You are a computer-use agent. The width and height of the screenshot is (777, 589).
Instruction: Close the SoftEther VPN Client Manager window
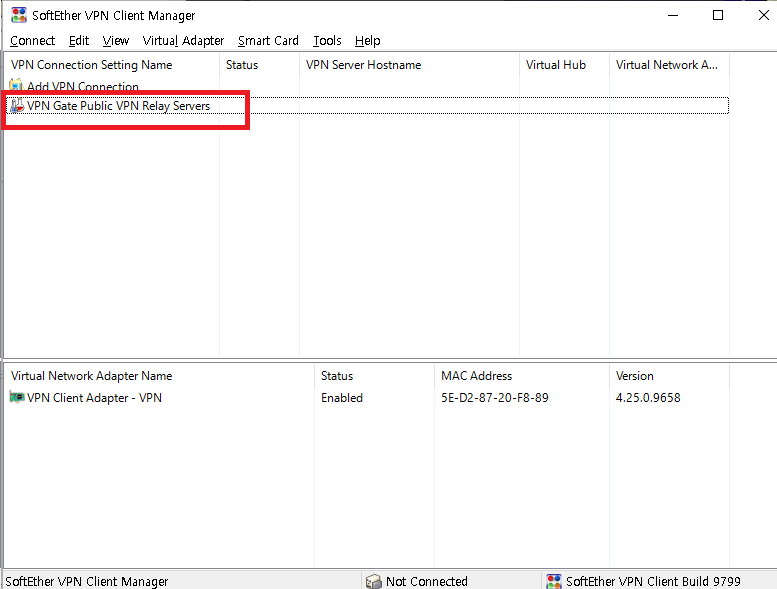point(763,15)
